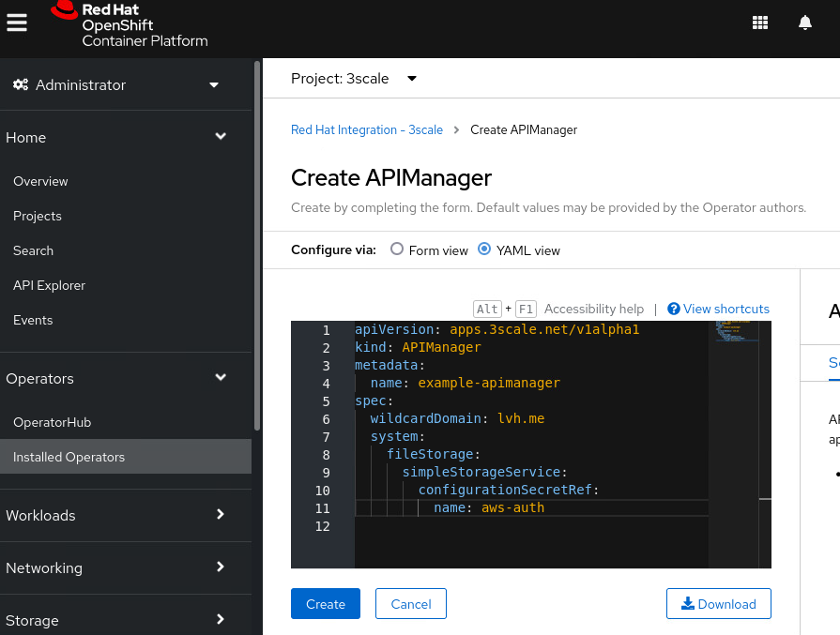The height and width of the screenshot is (635, 840).
Task: Click the Create button
Action: coord(325,603)
